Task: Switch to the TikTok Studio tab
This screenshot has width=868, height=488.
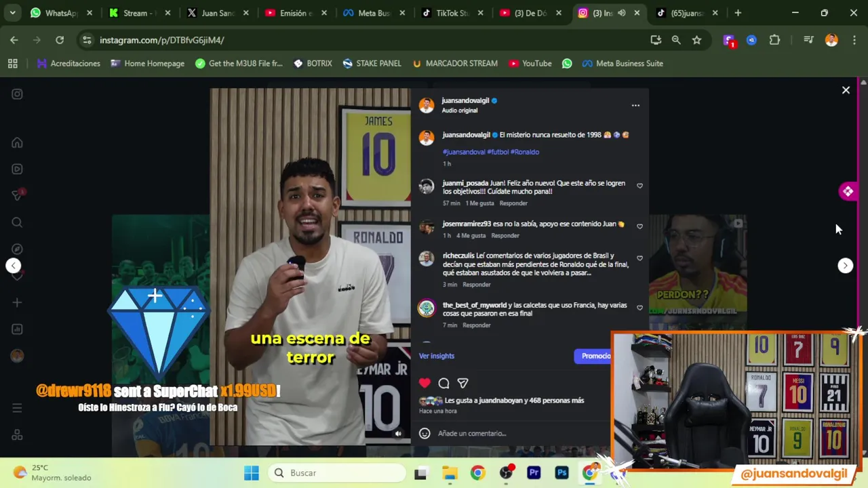Action: click(453, 13)
